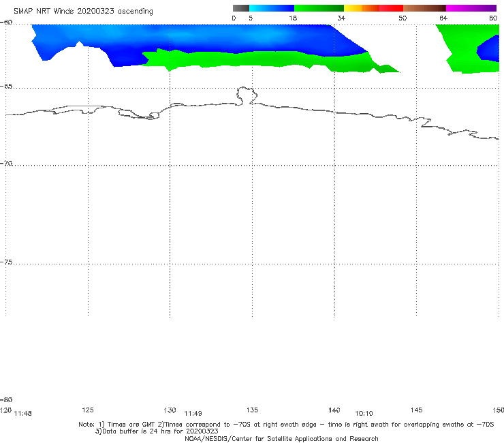
Task: Click the blue 5-18 segment of the color bar
Action: click(272, 8)
